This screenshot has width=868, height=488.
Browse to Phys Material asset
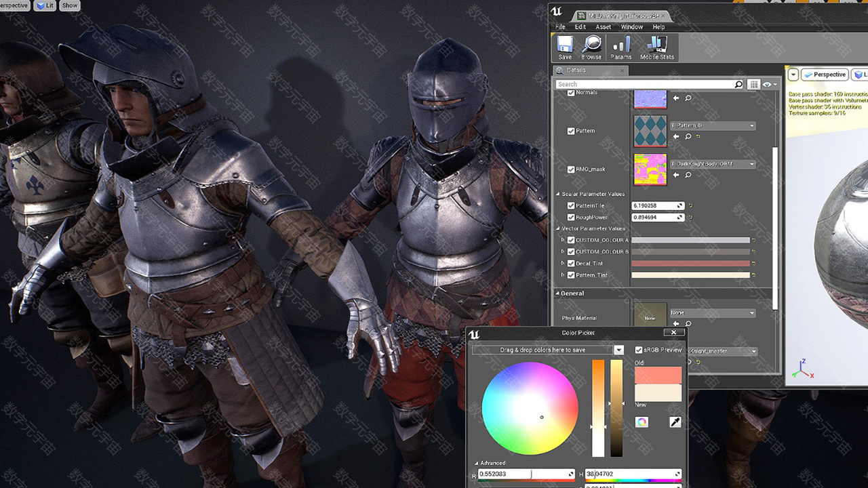(x=688, y=324)
